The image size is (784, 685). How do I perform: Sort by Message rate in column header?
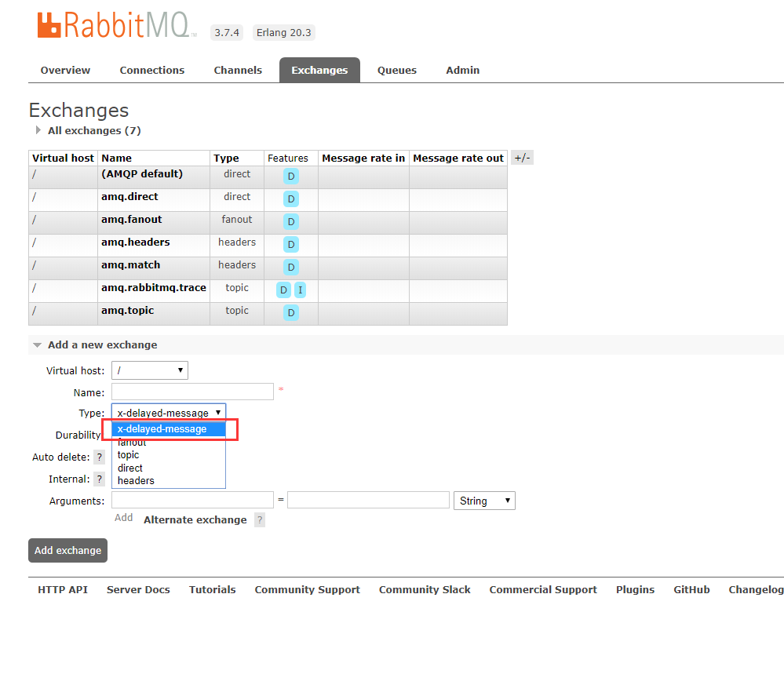point(363,158)
